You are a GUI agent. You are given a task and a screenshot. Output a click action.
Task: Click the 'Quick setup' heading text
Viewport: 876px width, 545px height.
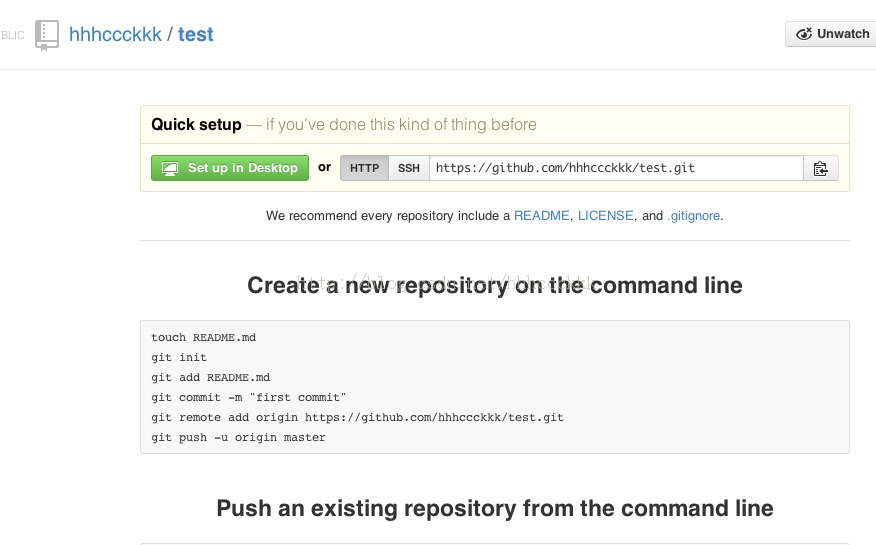pyautogui.click(x=196, y=125)
